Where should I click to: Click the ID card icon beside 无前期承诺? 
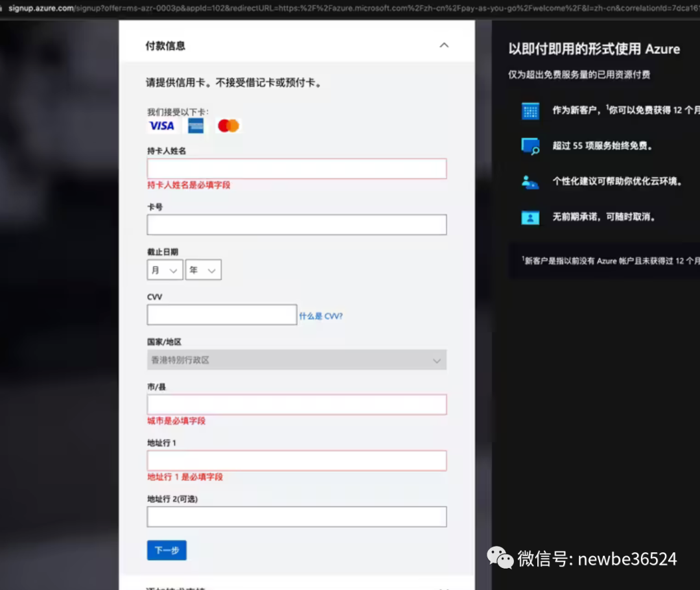click(x=530, y=217)
